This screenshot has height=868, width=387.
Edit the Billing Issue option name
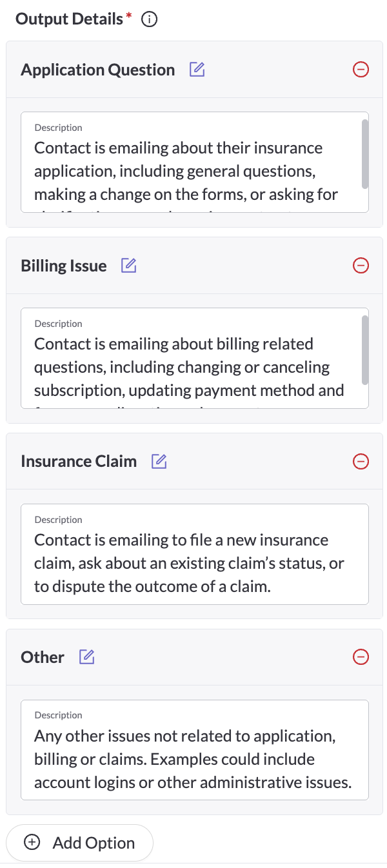(x=129, y=266)
